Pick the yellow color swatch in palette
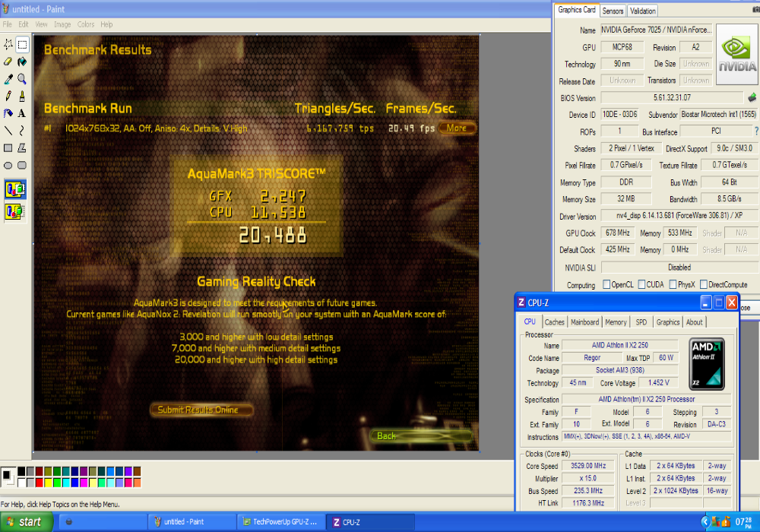The image size is (760, 532). point(48,483)
